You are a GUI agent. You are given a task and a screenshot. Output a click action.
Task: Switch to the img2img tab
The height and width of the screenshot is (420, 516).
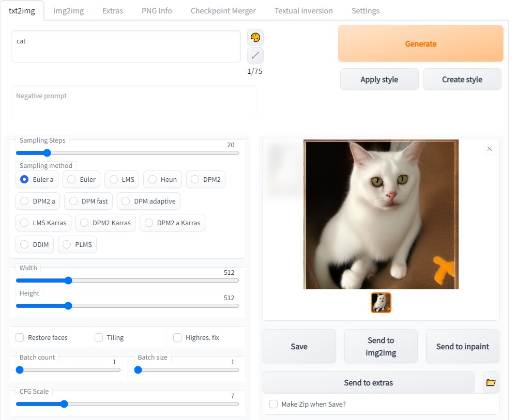point(68,11)
